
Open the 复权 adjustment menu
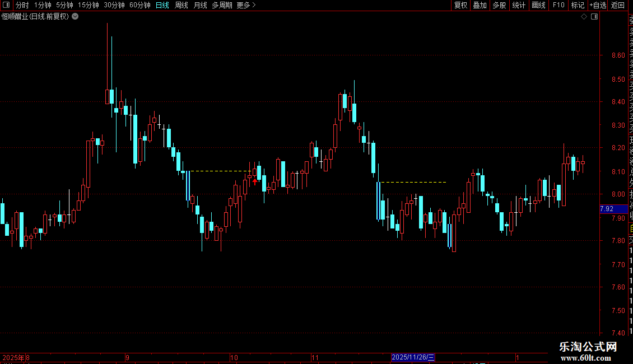click(460, 5)
